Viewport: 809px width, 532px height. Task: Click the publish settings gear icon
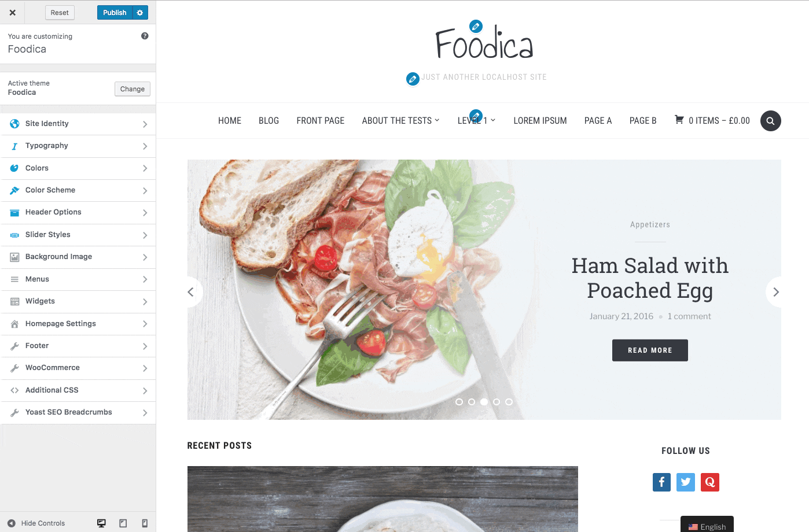click(x=140, y=13)
